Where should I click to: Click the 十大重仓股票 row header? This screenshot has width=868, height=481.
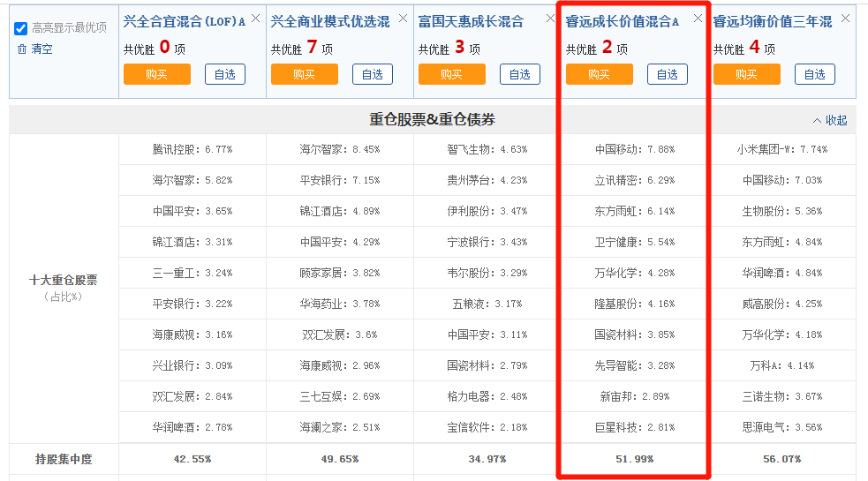(64, 289)
